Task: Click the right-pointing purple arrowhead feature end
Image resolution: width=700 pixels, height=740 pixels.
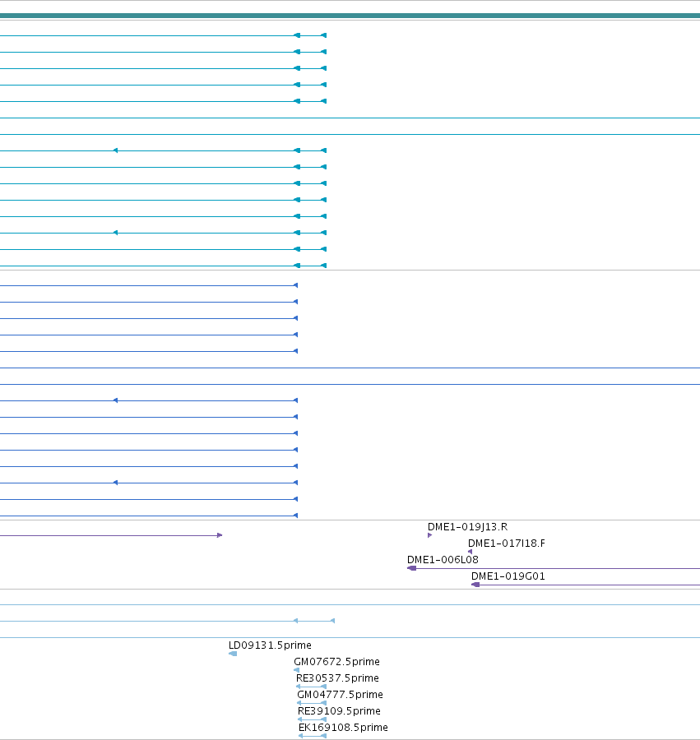Action: [x=220, y=535]
